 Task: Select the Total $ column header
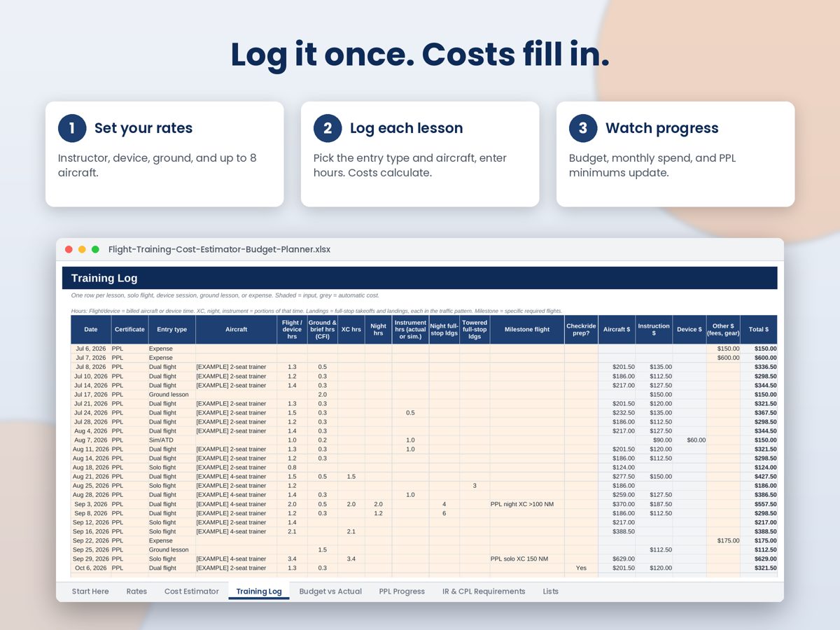[759, 330]
